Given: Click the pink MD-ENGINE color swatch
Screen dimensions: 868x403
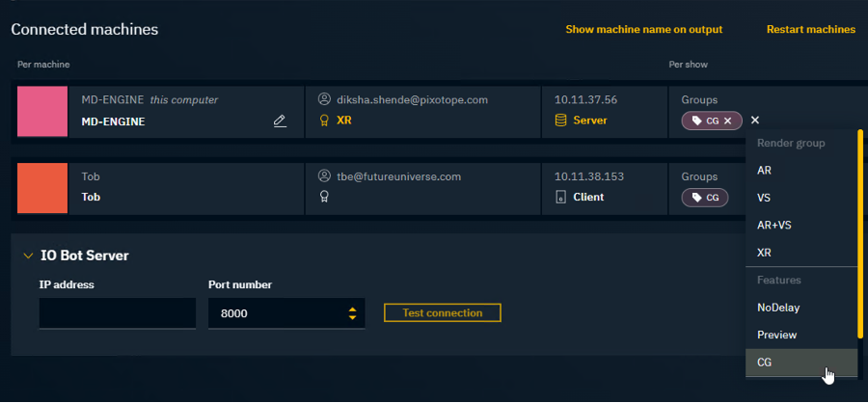Looking at the screenshot, I should click(42, 111).
